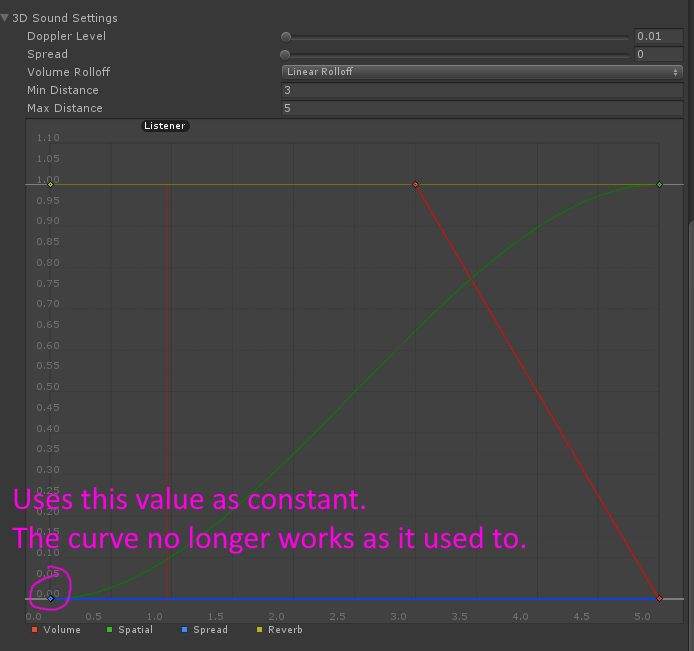This screenshot has width=694, height=651.
Task: Select the red volume keyframe at top
Action: (415, 184)
